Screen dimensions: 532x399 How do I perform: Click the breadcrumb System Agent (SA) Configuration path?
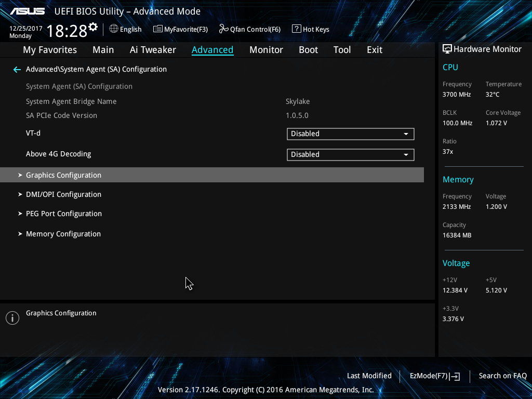[x=96, y=69]
